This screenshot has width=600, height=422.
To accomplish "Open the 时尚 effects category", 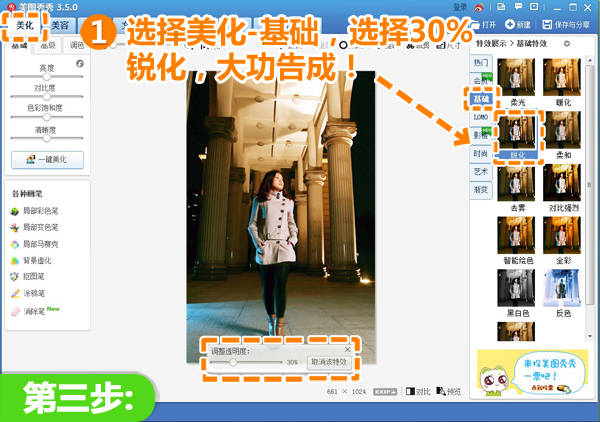I will coord(481,153).
